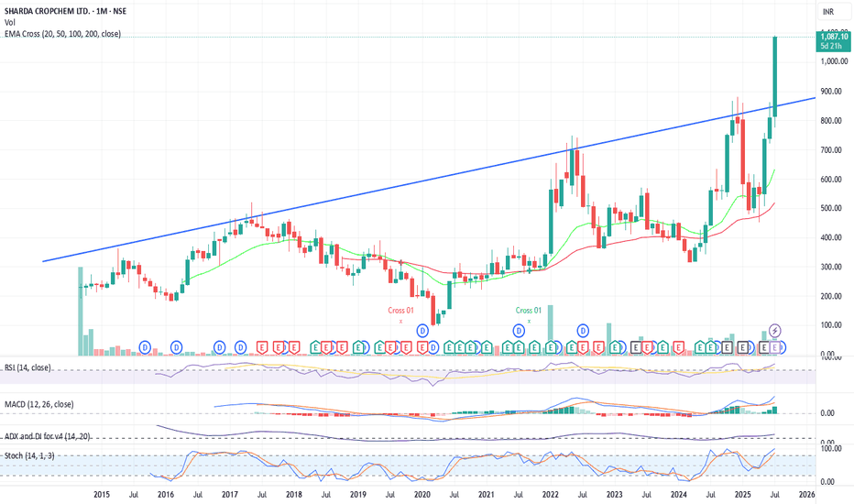Open the raised dividend marker at 2020
854x504 pixels.
click(x=422, y=330)
